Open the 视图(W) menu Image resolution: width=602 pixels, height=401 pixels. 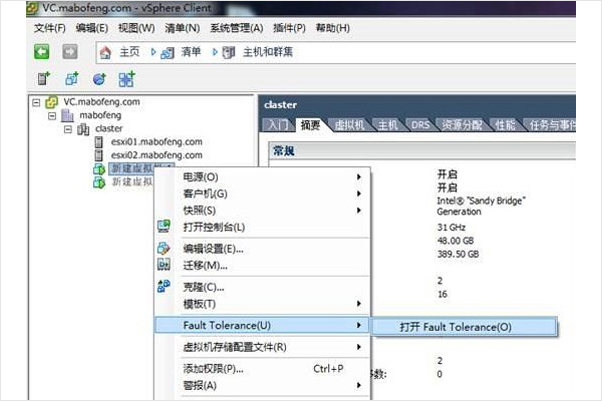136,28
